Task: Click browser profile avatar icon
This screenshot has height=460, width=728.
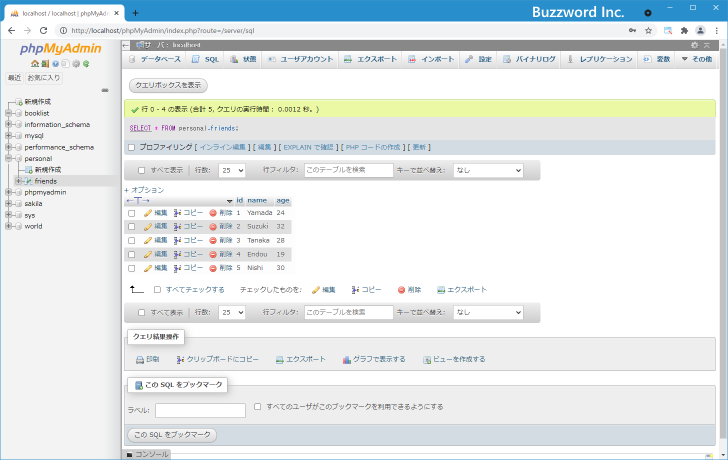Action: coord(700,31)
